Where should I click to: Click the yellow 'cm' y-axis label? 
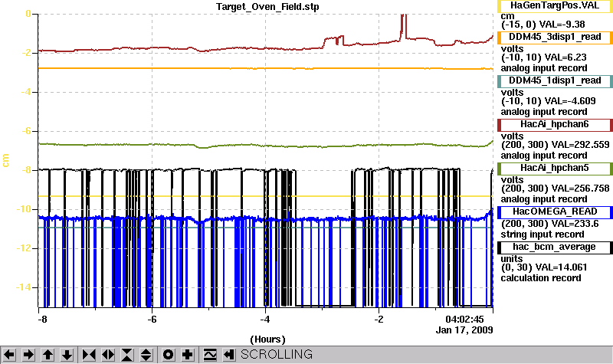(5, 160)
